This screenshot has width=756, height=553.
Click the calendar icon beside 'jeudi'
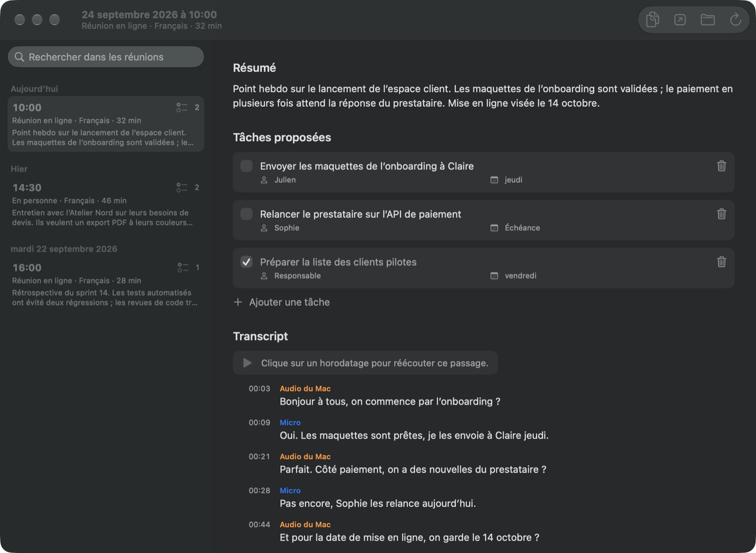tap(494, 180)
